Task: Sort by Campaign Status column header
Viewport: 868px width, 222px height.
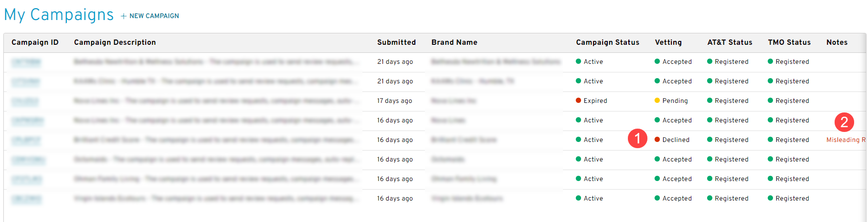Action: 607,42
